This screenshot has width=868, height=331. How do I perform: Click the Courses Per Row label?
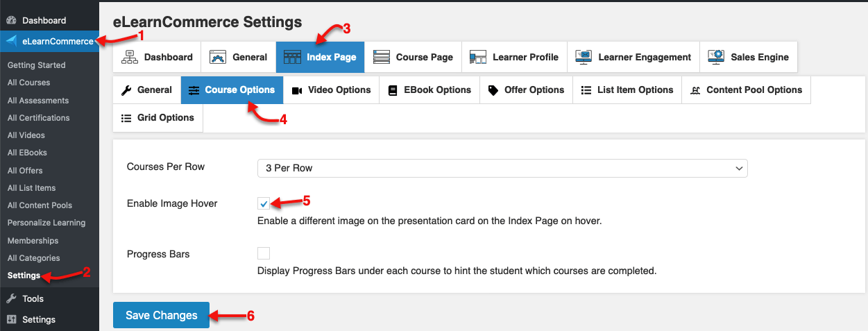(166, 167)
